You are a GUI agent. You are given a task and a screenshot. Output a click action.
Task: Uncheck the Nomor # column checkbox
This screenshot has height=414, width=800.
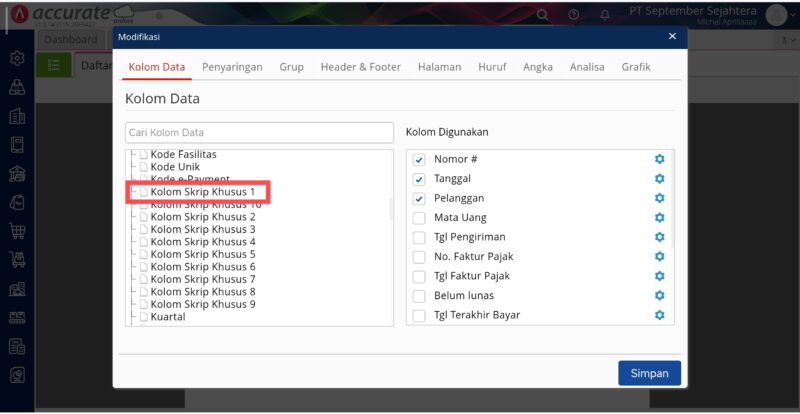click(419, 160)
